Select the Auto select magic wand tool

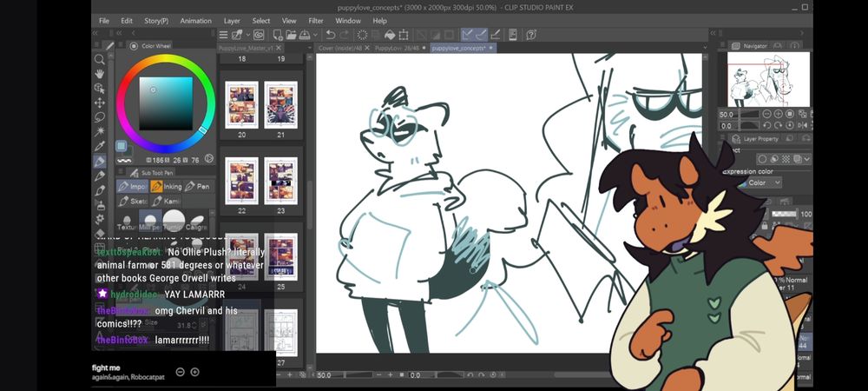click(100, 132)
